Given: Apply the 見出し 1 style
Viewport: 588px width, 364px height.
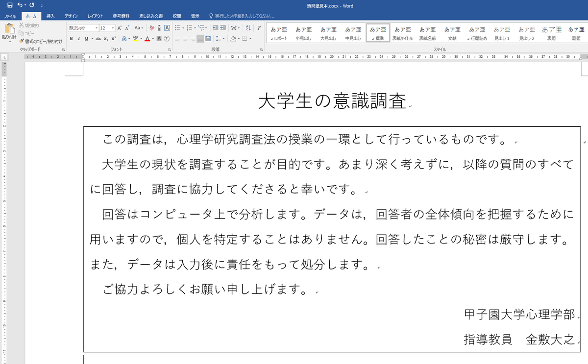Looking at the screenshot, I should (x=502, y=33).
